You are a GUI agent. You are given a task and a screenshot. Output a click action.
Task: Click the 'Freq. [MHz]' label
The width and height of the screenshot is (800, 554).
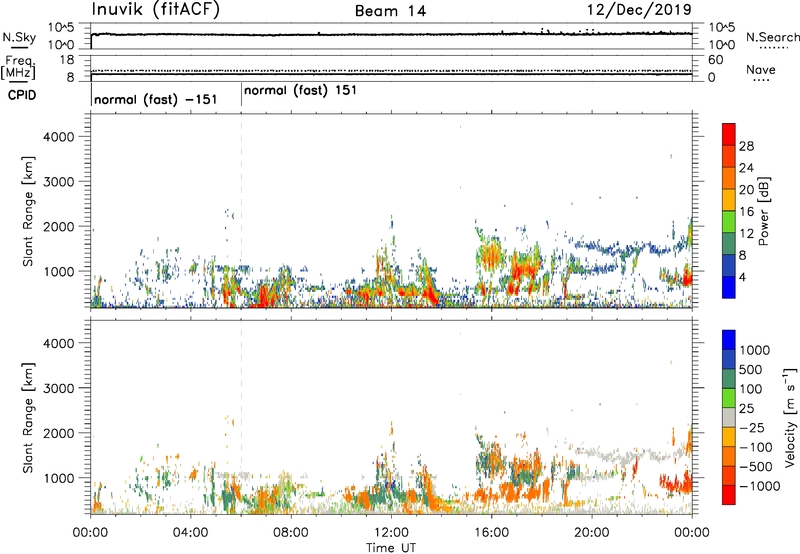19,67
